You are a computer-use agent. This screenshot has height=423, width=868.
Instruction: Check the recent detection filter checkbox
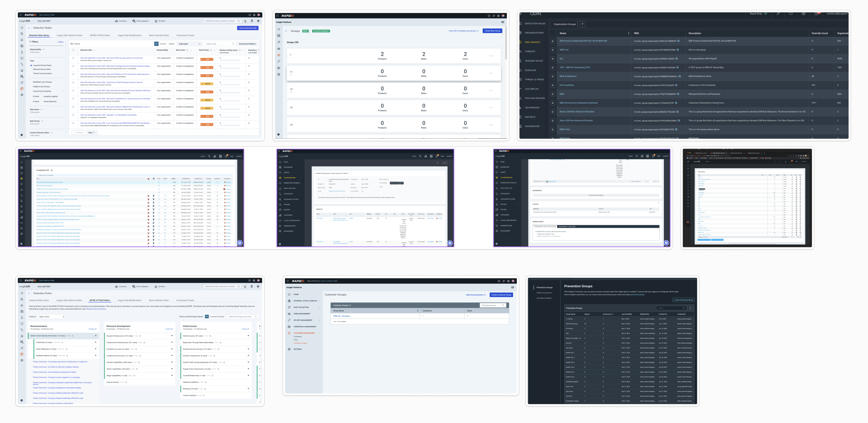tap(31, 101)
